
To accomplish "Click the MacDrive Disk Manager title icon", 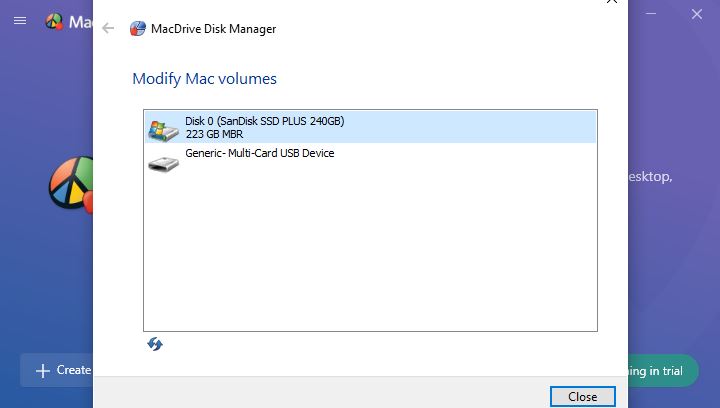I will tap(138, 28).
